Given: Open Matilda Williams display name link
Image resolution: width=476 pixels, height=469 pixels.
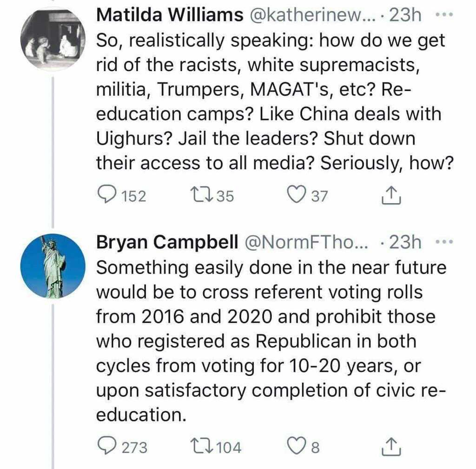Looking at the screenshot, I should (170, 14).
